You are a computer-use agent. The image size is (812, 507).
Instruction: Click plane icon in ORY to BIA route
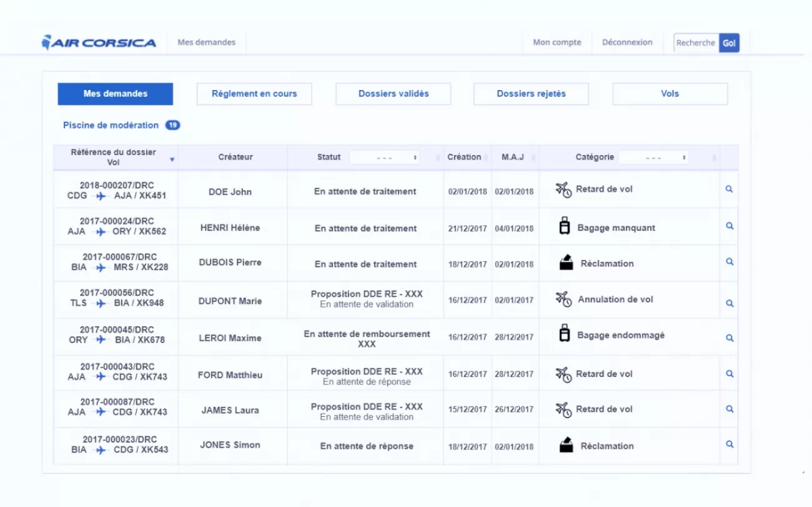click(x=101, y=340)
